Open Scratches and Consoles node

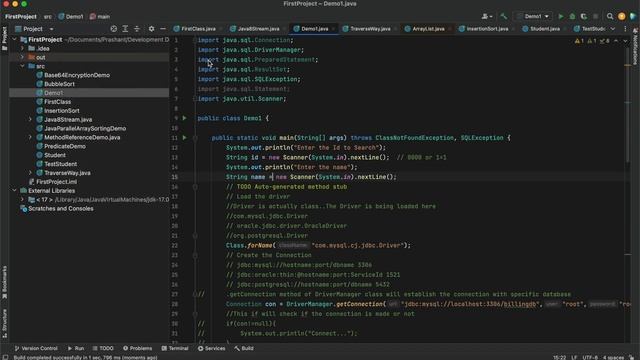(60, 209)
